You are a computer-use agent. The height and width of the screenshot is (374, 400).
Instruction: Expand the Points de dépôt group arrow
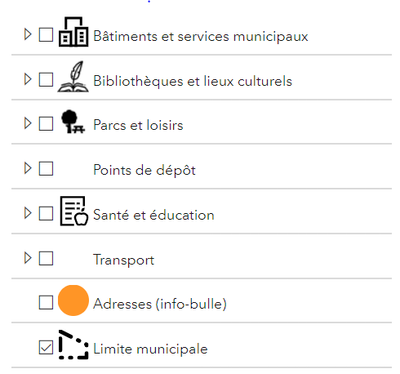click(28, 168)
